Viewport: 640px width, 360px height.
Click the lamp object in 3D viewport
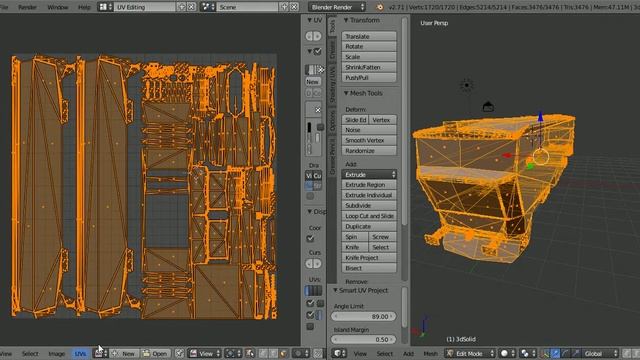[467, 85]
